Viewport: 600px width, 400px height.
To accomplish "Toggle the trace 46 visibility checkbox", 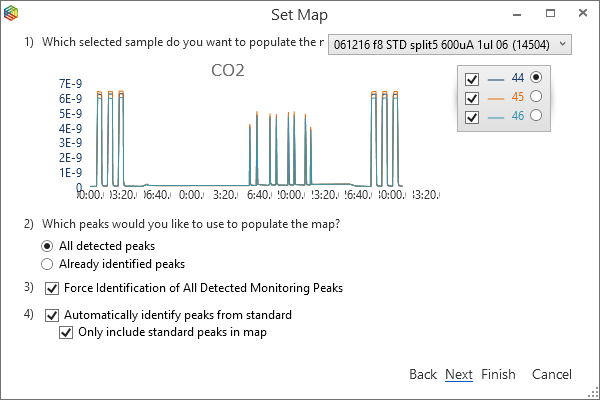I will [472, 117].
